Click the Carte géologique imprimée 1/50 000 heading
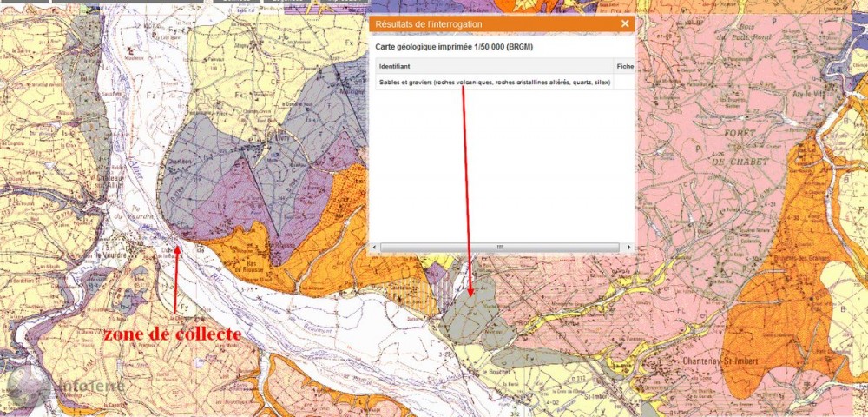This screenshot has width=868, height=417. tap(450, 46)
